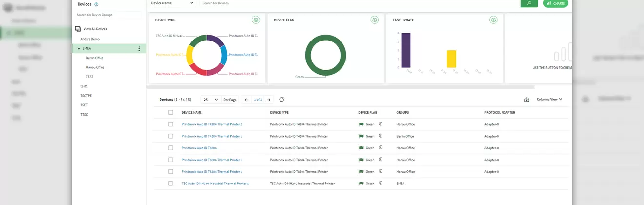This screenshot has height=205, width=644.
Task: Check the Printronix Auto ID T6304 row checkbox
Action: coord(171,148)
